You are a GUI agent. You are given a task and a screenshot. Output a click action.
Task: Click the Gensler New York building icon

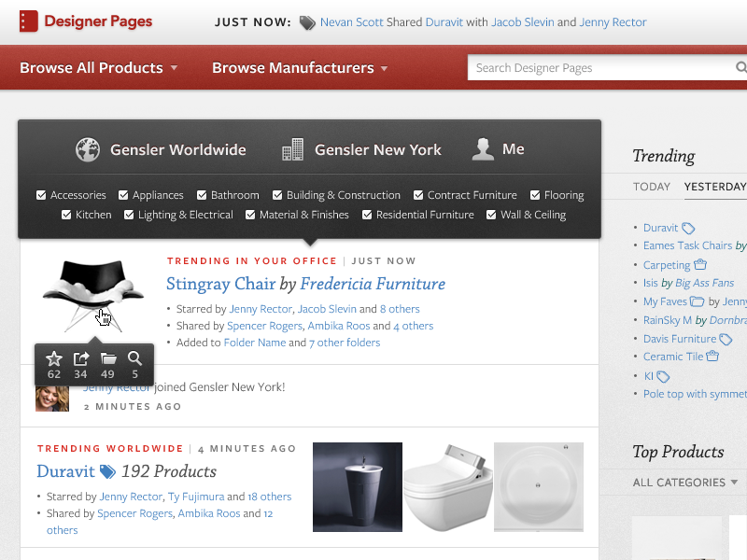(x=292, y=149)
